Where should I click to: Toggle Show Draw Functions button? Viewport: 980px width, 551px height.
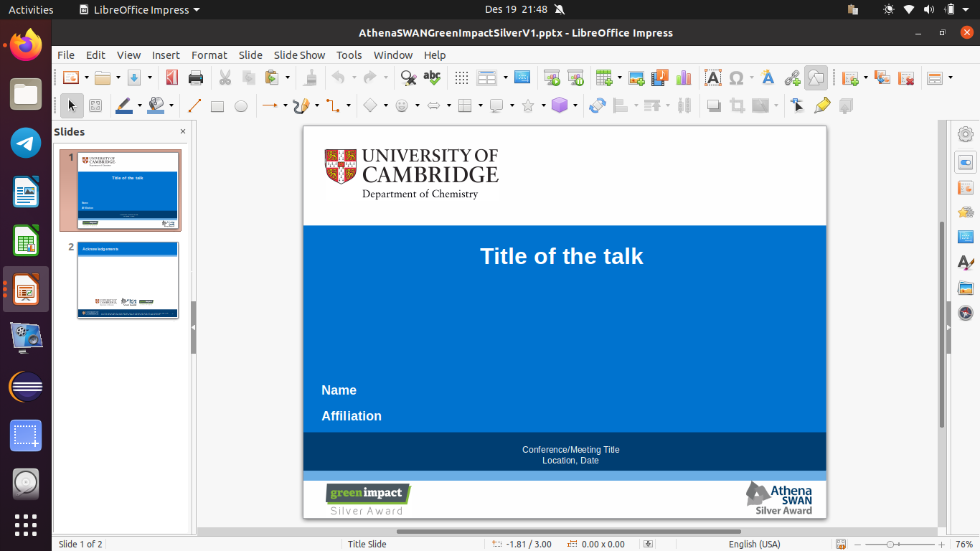point(816,77)
